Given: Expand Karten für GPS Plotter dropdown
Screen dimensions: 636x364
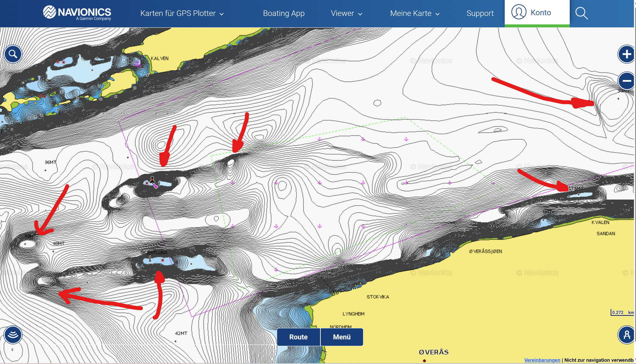Looking at the screenshot, I should (182, 14).
